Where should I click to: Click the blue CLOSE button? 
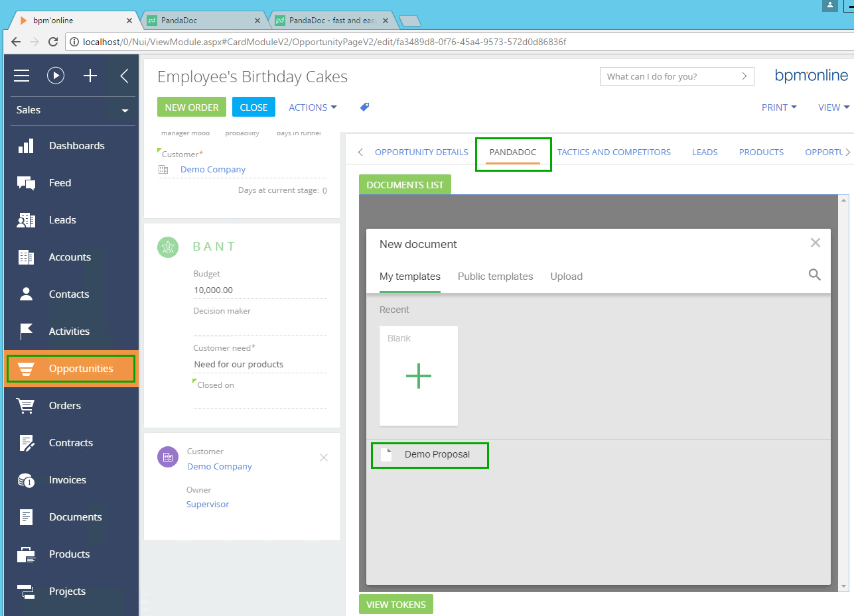tap(253, 107)
